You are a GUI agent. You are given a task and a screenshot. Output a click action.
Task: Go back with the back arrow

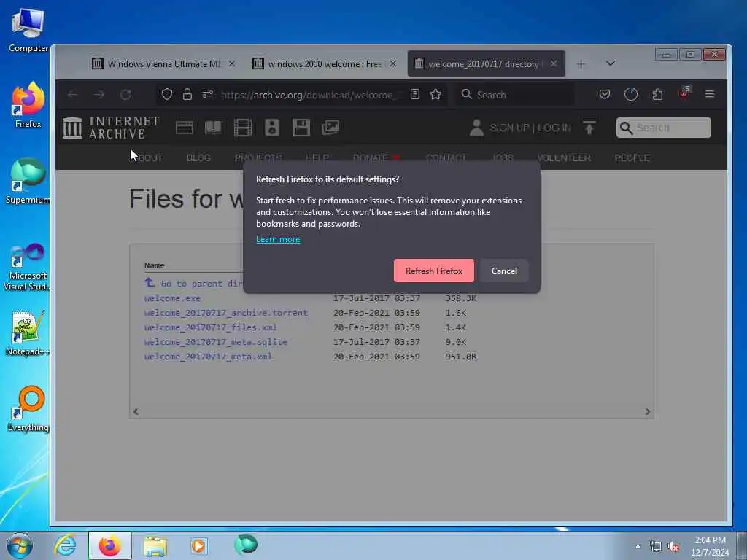tap(73, 95)
